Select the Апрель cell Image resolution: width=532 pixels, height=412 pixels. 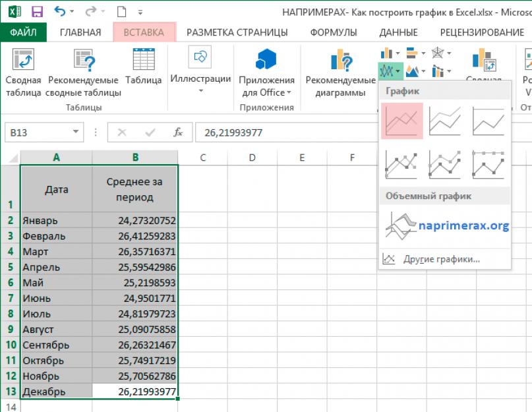(56, 267)
